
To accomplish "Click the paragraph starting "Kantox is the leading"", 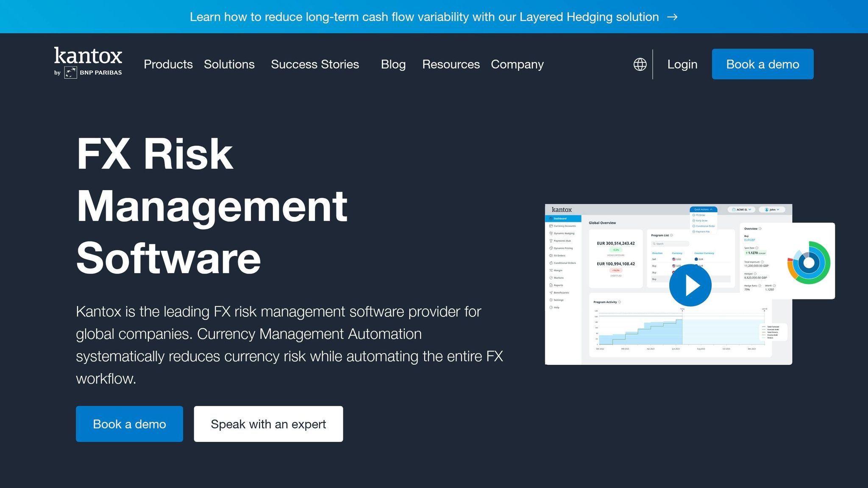I will (289, 345).
